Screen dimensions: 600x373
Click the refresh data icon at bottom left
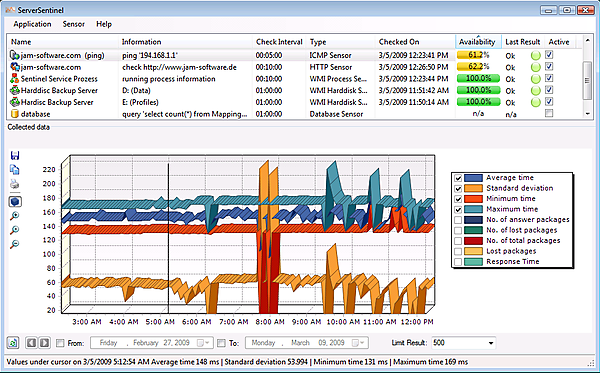(13, 342)
